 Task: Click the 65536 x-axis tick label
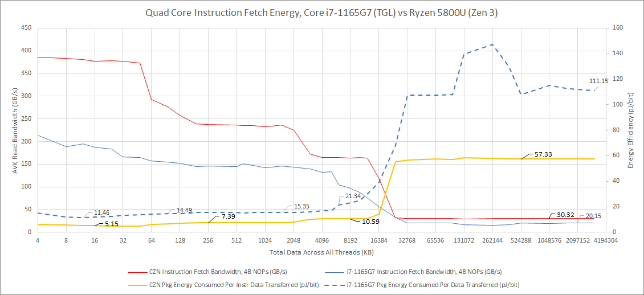tap(435, 240)
